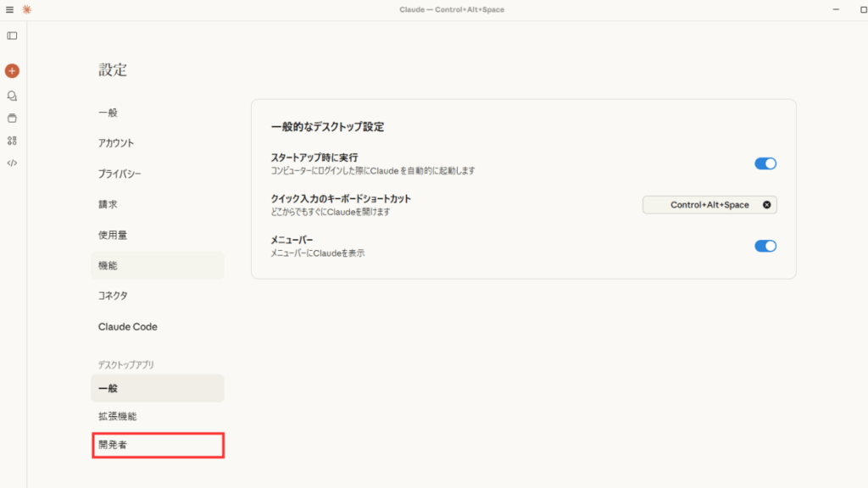Clear the Control+Alt+Space shortcut with x icon
This screenshot has height=488, width=868.
click(766, 205)
